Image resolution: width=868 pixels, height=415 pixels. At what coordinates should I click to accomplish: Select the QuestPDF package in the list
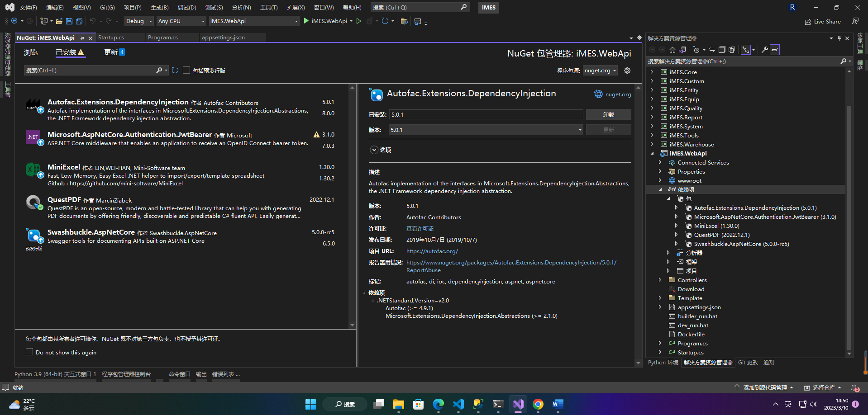click(181, 207)
